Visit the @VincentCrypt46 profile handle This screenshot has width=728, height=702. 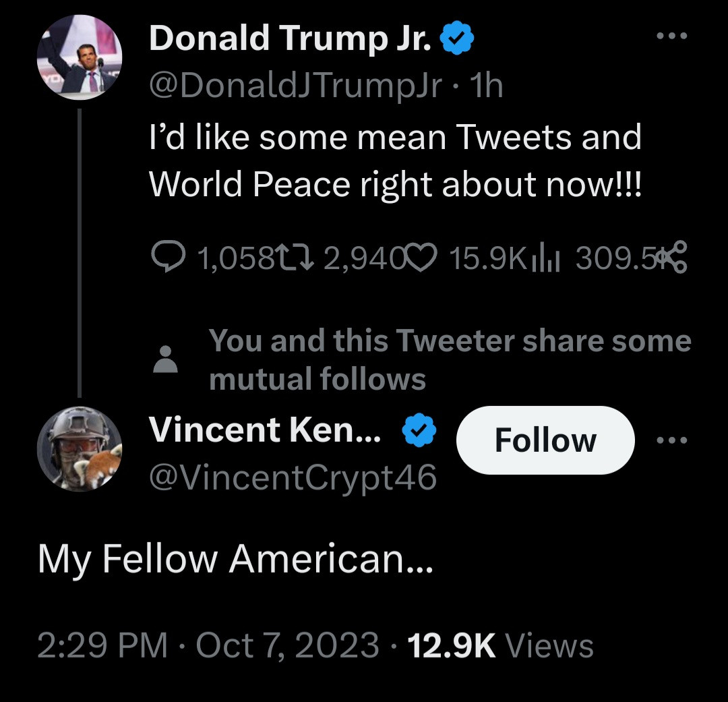[x=293, y=478]
